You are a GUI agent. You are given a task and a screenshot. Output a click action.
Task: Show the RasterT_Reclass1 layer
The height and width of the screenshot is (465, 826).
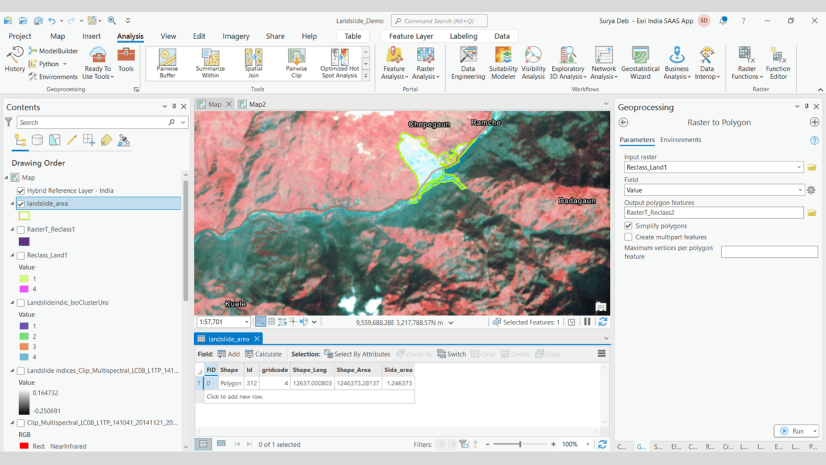tap(21, 230)
